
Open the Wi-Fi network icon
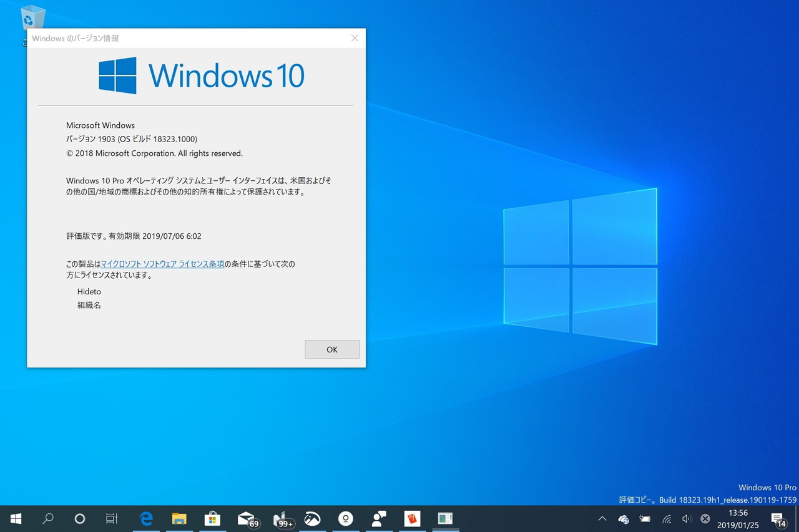666,518
